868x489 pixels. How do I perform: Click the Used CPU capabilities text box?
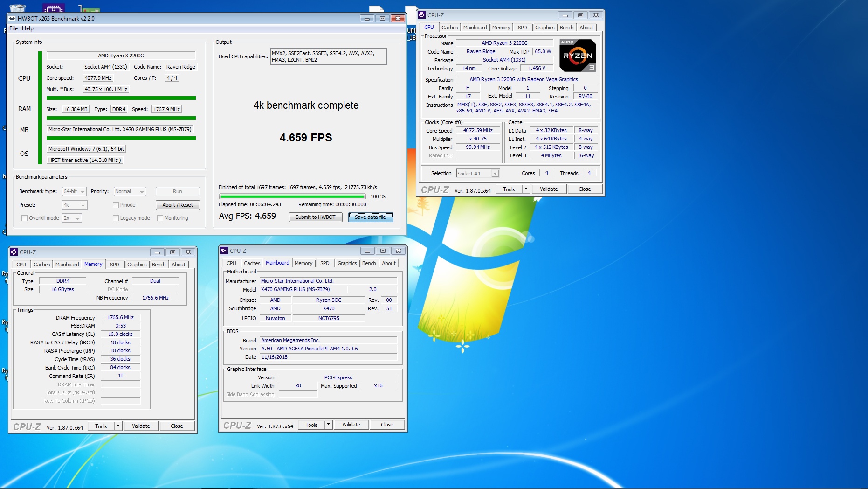tap(329, 56)
